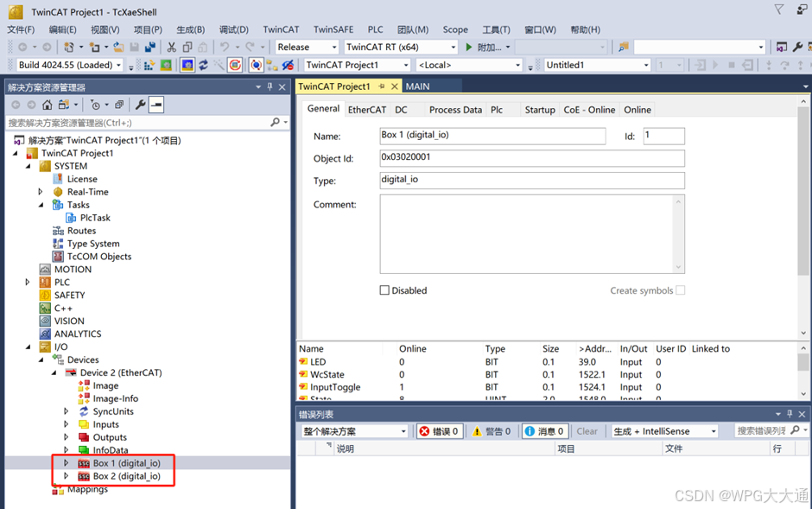Open the TwinSAFE menu
Screen dimensions: 812x509
(x=333, y=29)
